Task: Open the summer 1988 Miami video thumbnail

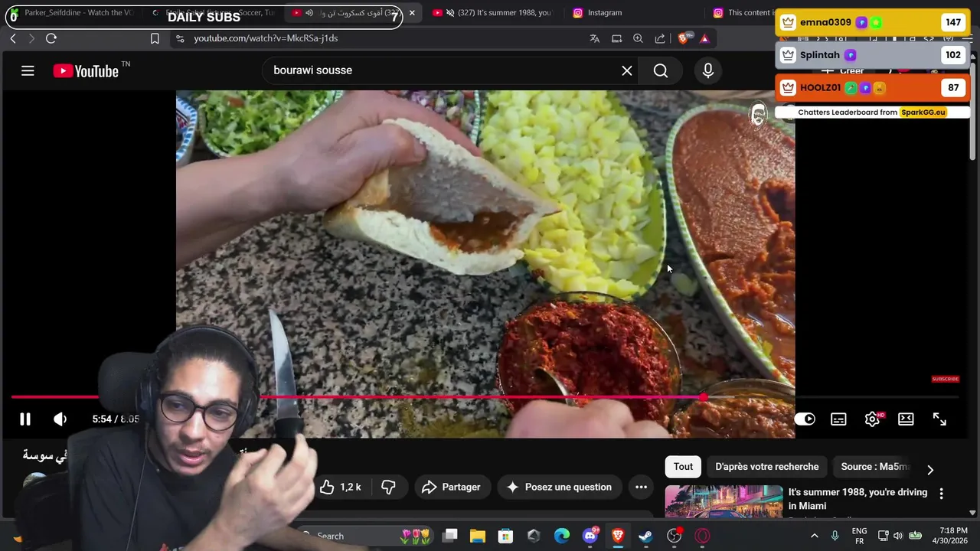Action: (724, 501)
